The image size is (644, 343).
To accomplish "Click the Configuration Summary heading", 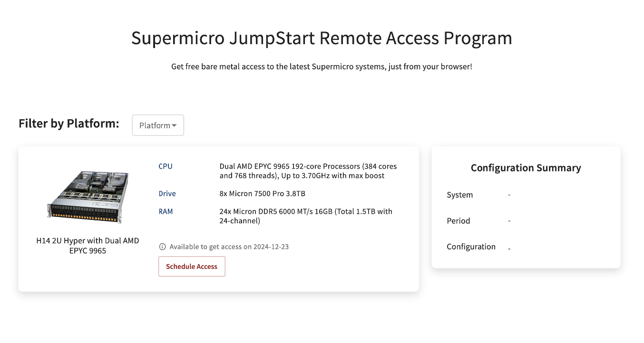I will pos(526,168).
